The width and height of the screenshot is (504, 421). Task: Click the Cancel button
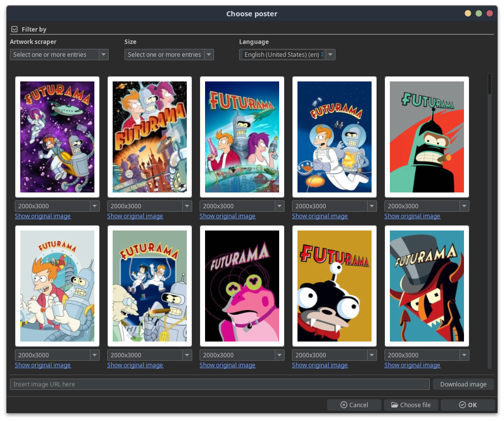[x=354, y=405]
